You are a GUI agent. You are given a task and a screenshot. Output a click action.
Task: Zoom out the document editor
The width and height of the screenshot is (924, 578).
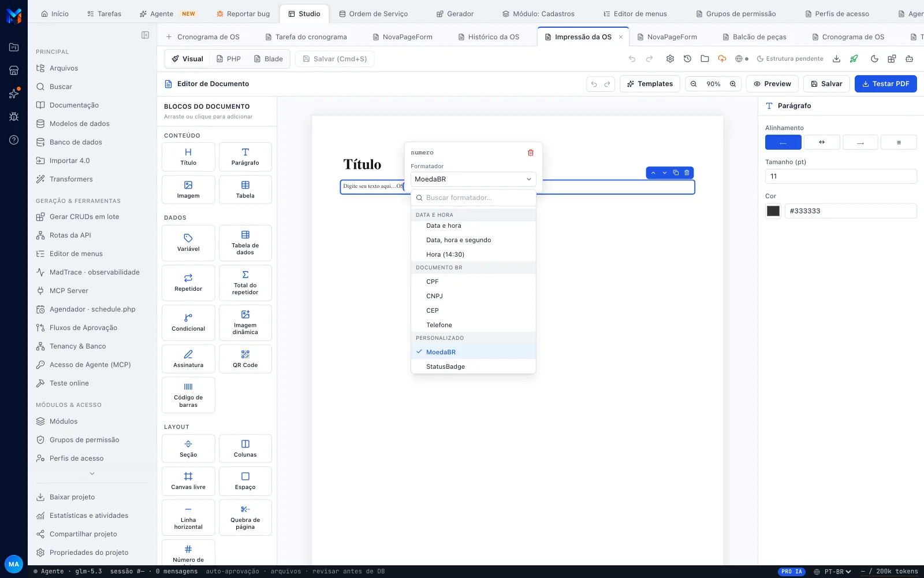pos(694,84)
